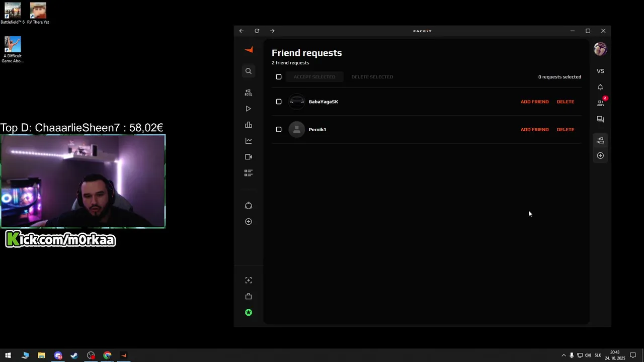Open Battlefield 6 desktop shortcut
The image size is (644, 362).
pyautogui.click(x=13, y=14)
